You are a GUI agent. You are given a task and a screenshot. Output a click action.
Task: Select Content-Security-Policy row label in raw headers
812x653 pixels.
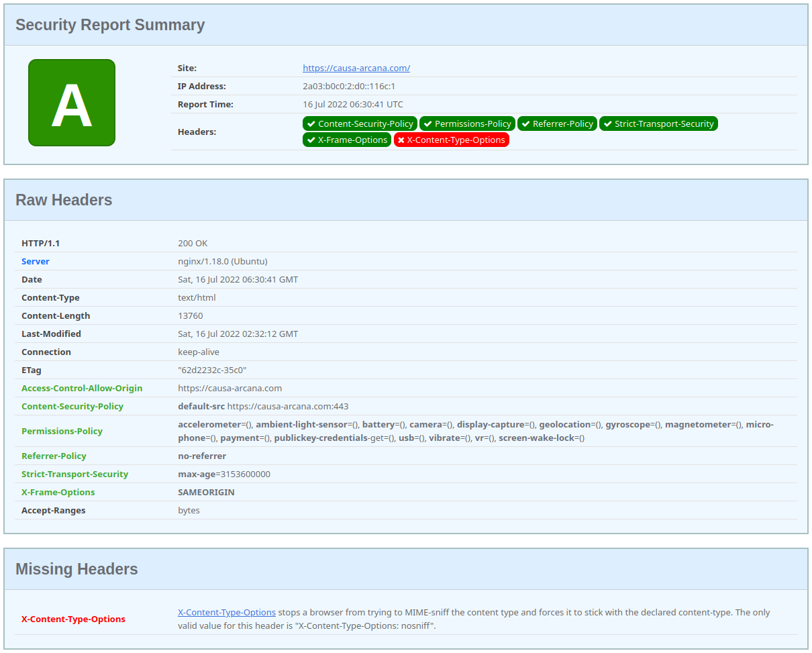point(72,406)
